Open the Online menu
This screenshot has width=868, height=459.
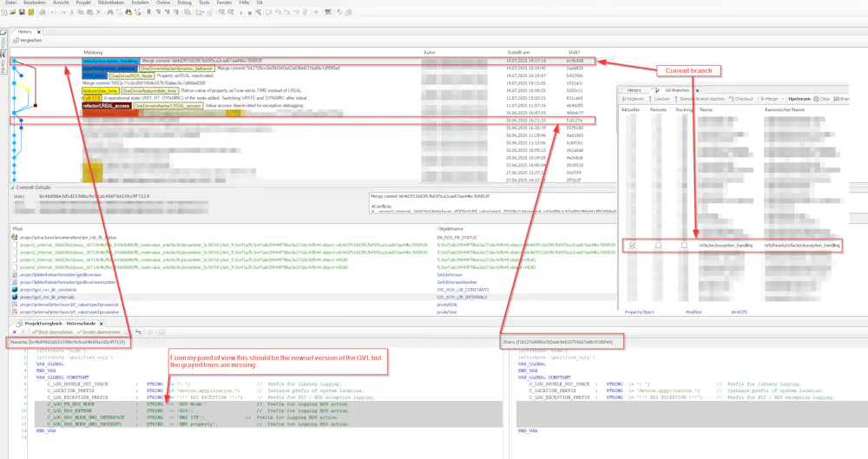click(163, 3)
